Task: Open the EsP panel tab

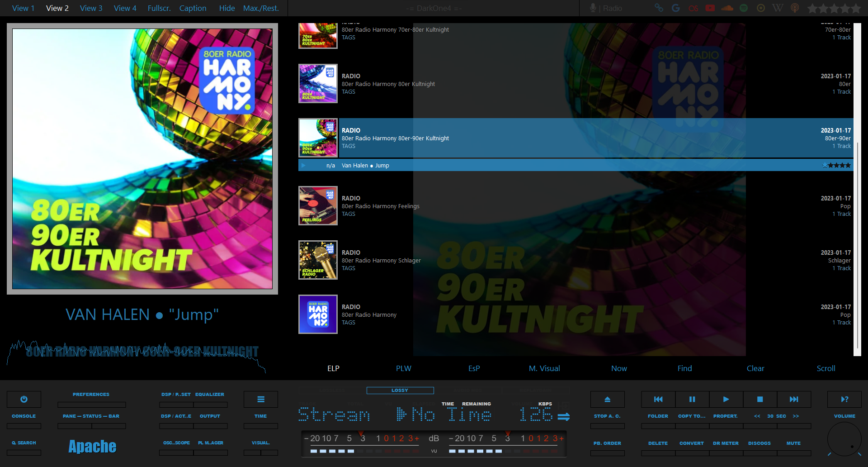Action: coord(474,368)
